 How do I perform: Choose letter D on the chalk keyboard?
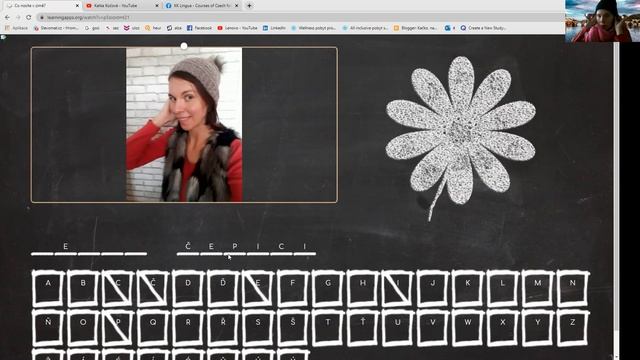point(188,288)
